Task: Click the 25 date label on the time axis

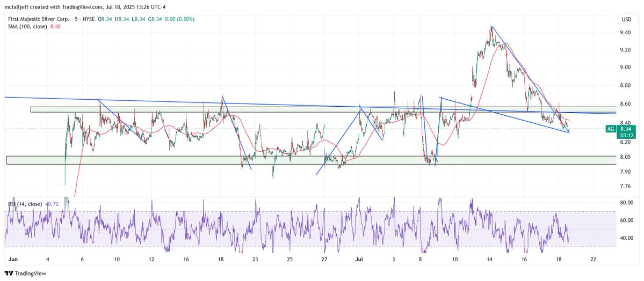Action: point(290,259)
